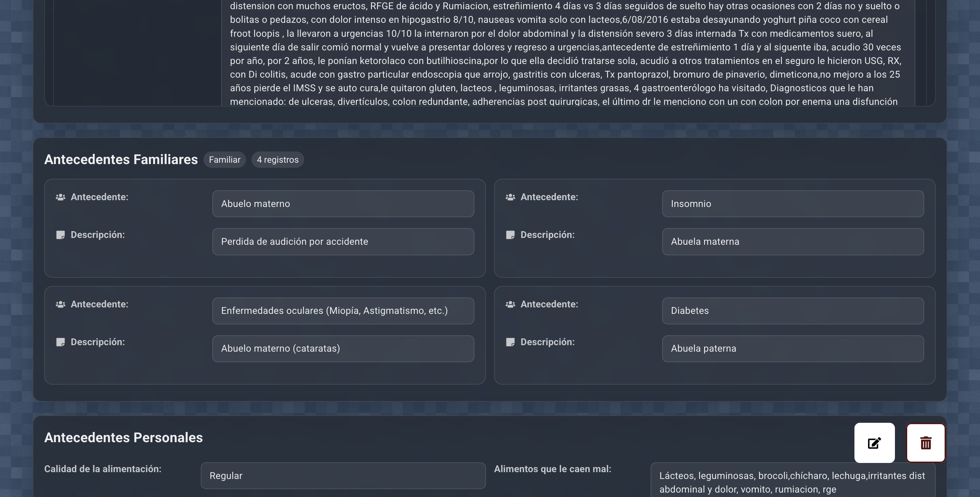Viewport: 980px width, 497px height.
Task: Click the note icon for Abuelo materno cataratas
Action: (x=61, y=342)
